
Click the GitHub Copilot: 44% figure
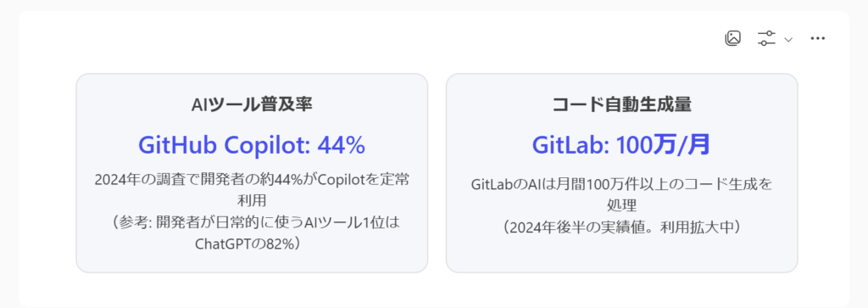tap(252, 145)
